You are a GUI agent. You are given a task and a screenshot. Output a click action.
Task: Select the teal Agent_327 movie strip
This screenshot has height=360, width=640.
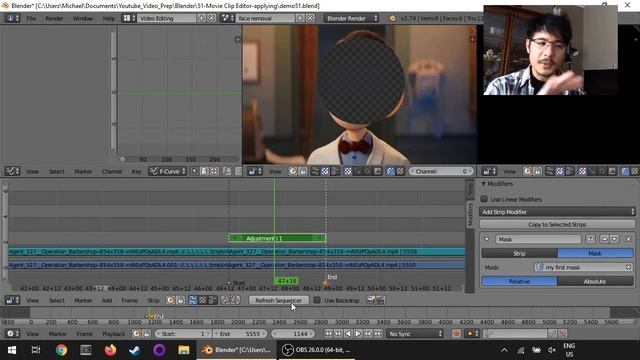[237, 252]
